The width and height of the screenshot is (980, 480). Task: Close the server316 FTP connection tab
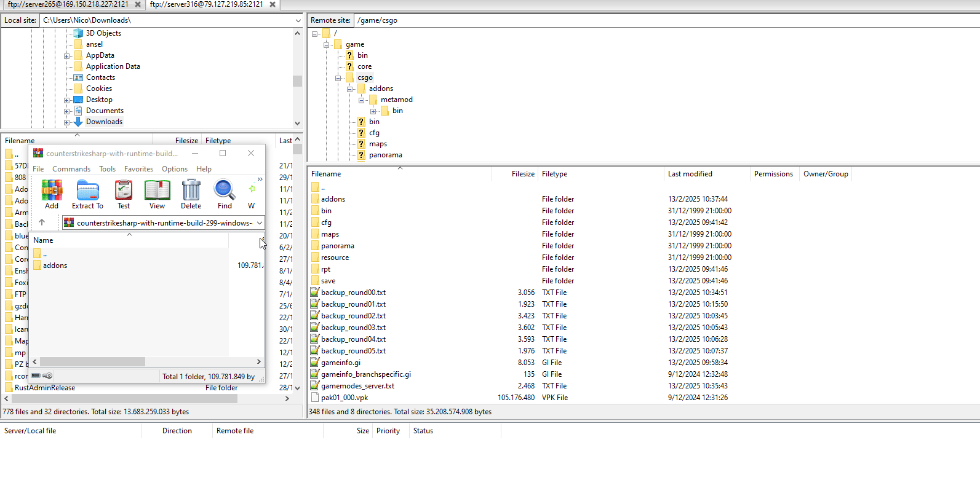click(272, 4)
